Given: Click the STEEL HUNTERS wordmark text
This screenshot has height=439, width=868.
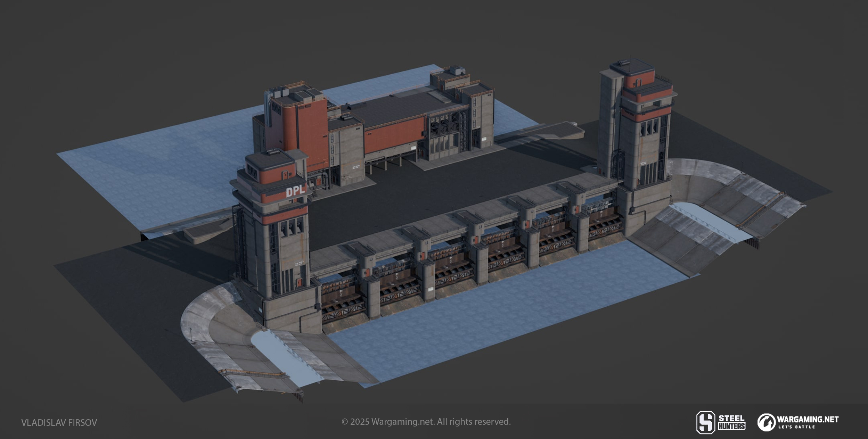Looking at the screenshot, I should click(731, 422).
